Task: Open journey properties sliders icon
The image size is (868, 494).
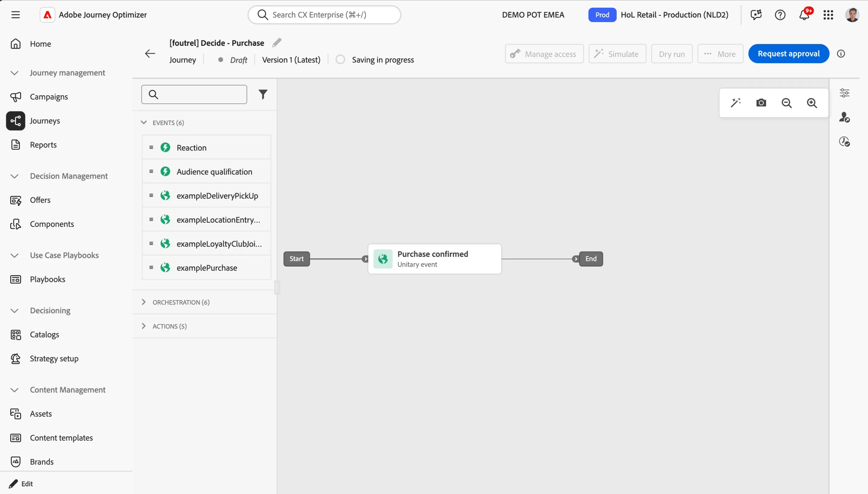Action: 844,93
